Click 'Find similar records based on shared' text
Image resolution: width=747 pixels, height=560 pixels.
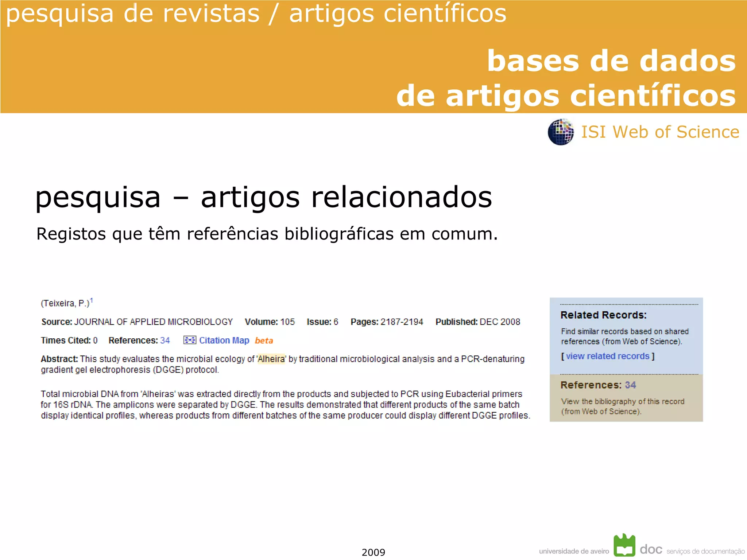pos(625,331)
